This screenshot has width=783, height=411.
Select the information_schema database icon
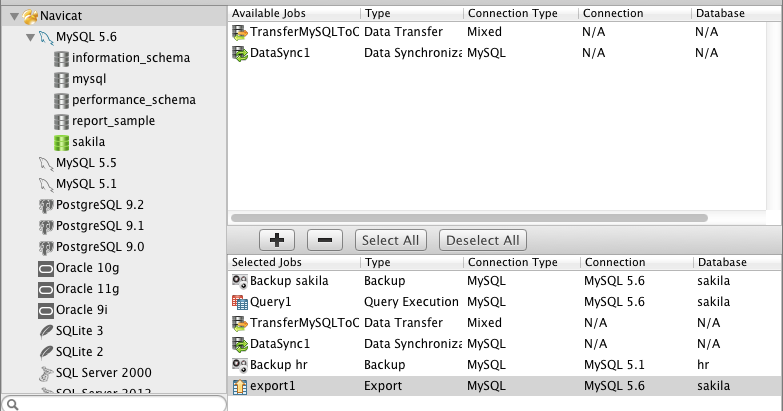[x=61, y=58]
